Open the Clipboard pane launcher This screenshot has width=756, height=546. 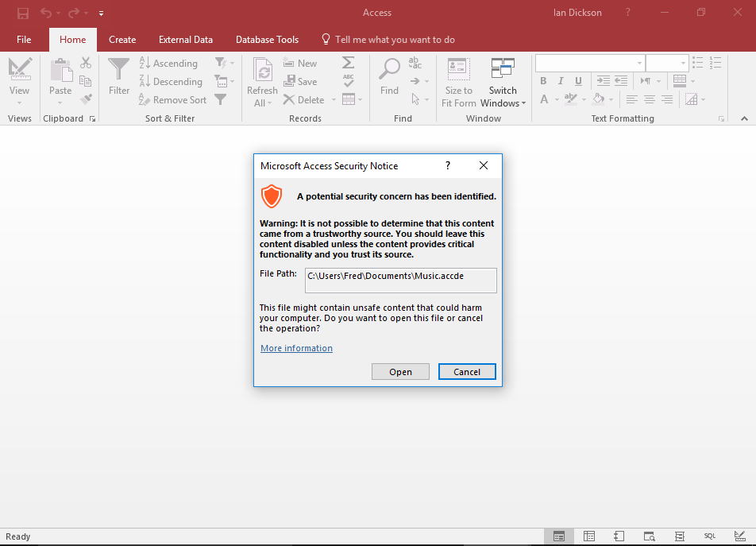[x=93, y=118]
